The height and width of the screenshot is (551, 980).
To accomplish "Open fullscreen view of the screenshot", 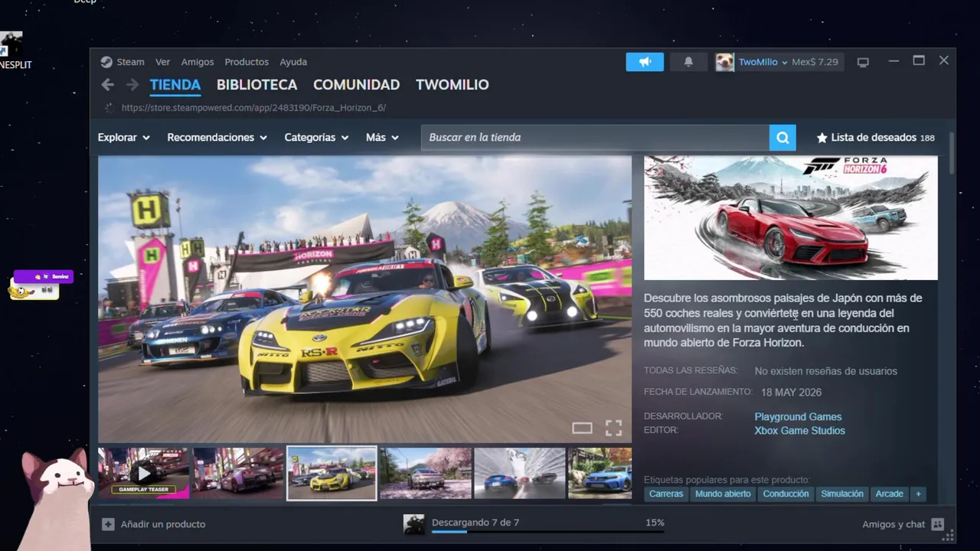I will coord(613,428).
